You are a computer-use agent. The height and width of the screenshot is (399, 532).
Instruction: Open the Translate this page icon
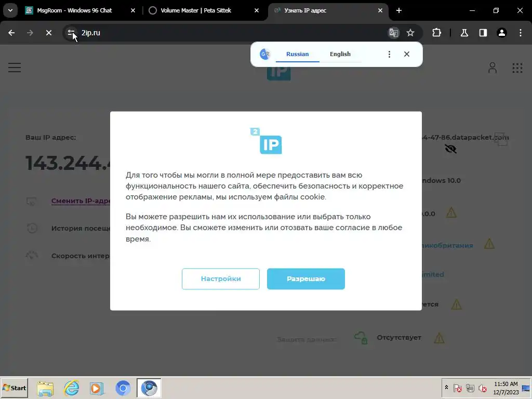click(394, 33)
